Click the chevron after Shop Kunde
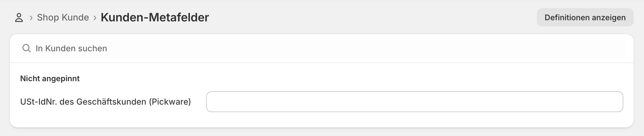Screen dimensions: 644x136 pyautogui.click(x=95, y=18)
